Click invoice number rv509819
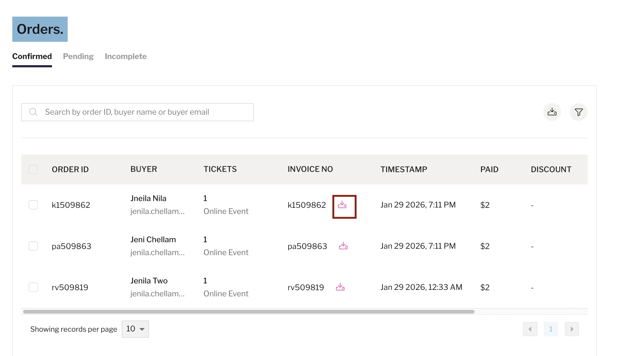The height and width of the screenshot is (356, 644). pyautogui.click(x=306, y=287)
